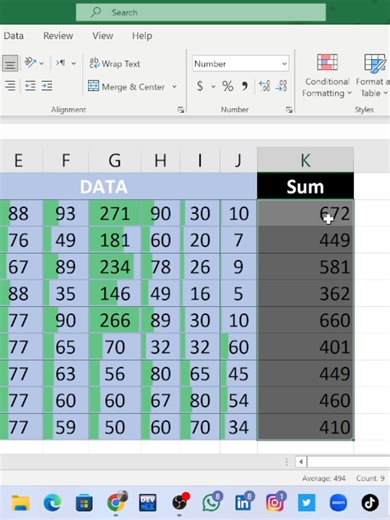Apply accounting dollar format
Screen dimensions: 390x520
pos(200,86)
